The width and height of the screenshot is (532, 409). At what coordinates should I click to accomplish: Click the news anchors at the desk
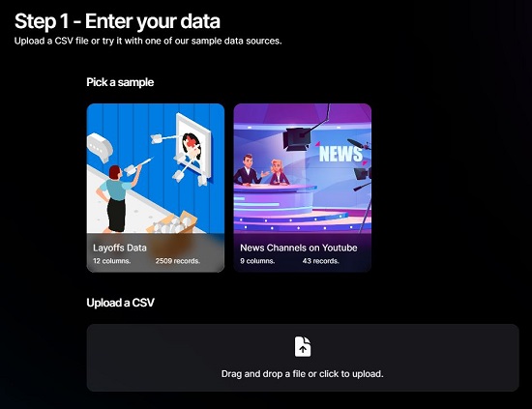point(261,170)
